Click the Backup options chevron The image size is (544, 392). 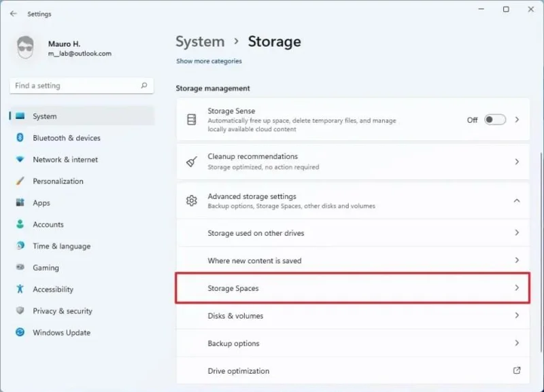[517, 343]
